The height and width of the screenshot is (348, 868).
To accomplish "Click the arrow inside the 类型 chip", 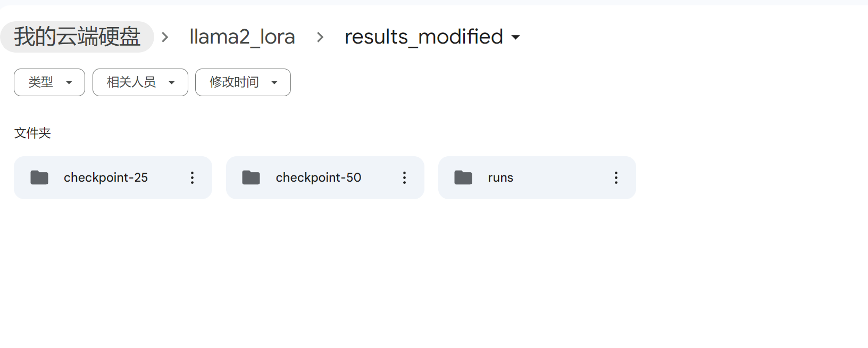I will pos(69,82).
